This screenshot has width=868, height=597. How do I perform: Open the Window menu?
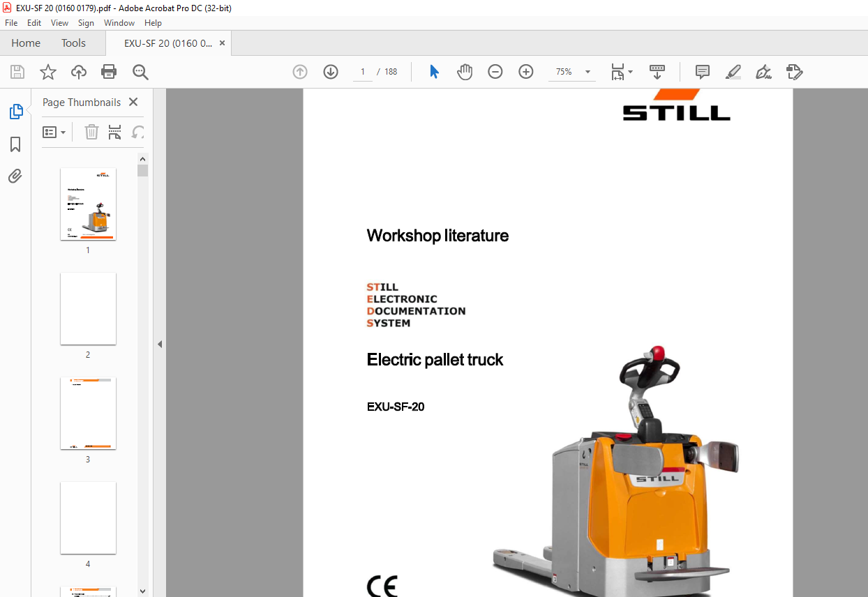[119, 23]
